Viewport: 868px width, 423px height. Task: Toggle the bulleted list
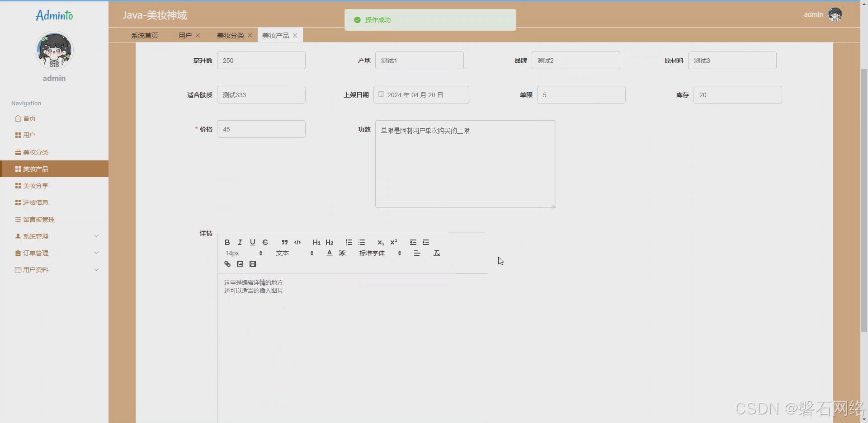(362, 242)
